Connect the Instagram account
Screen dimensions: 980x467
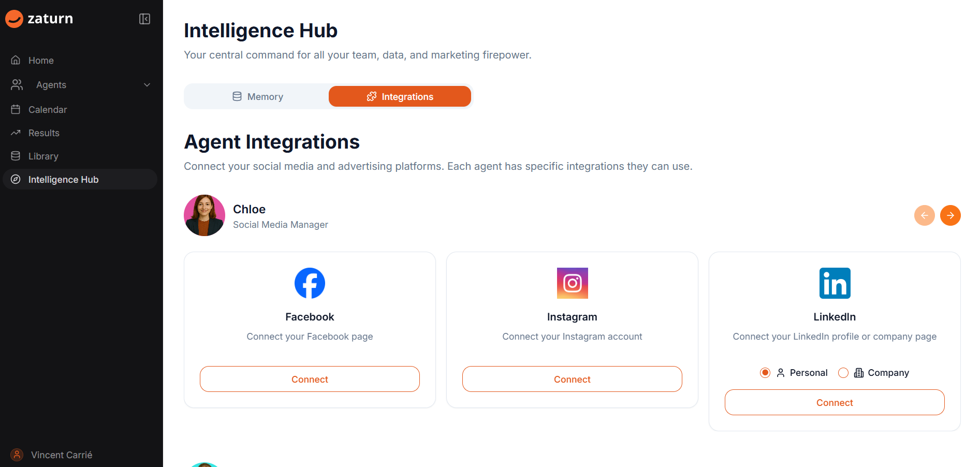[x=572, y=379]
